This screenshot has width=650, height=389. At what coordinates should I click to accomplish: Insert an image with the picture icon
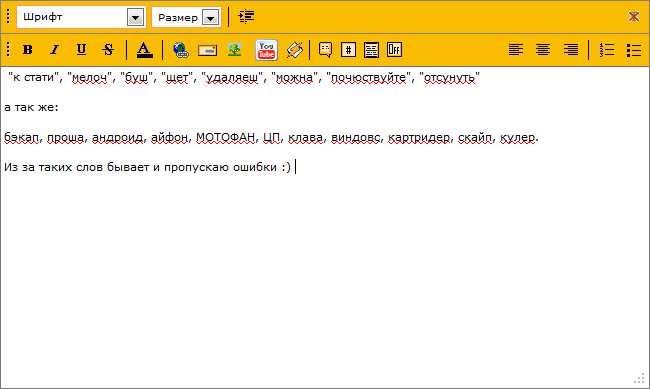click(x=235, y=50)
